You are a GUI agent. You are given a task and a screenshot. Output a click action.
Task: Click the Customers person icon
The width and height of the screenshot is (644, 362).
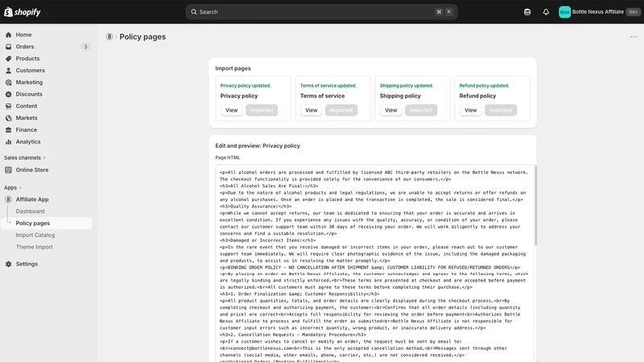point(8,71)
